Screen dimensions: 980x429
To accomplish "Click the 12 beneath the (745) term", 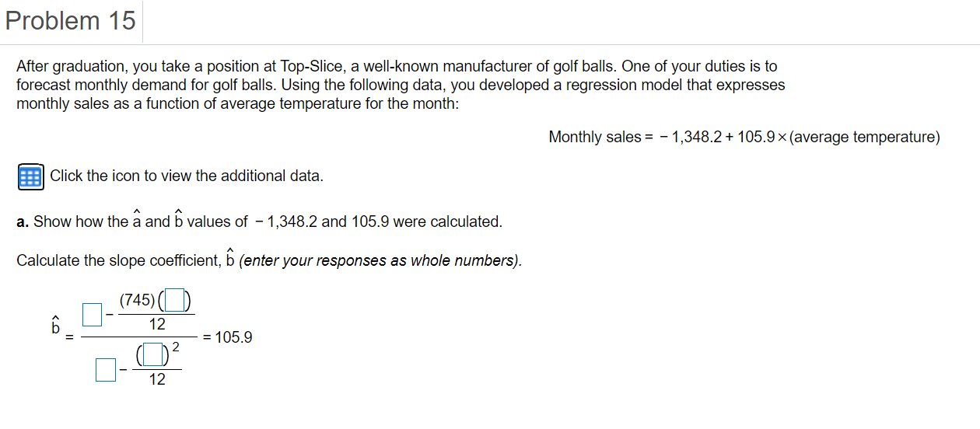I will (157, 324).
